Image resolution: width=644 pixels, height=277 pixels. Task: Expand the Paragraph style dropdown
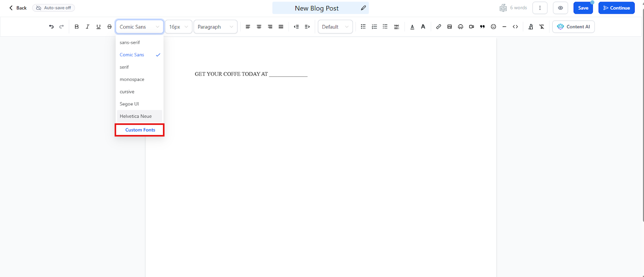coord(215,27)
